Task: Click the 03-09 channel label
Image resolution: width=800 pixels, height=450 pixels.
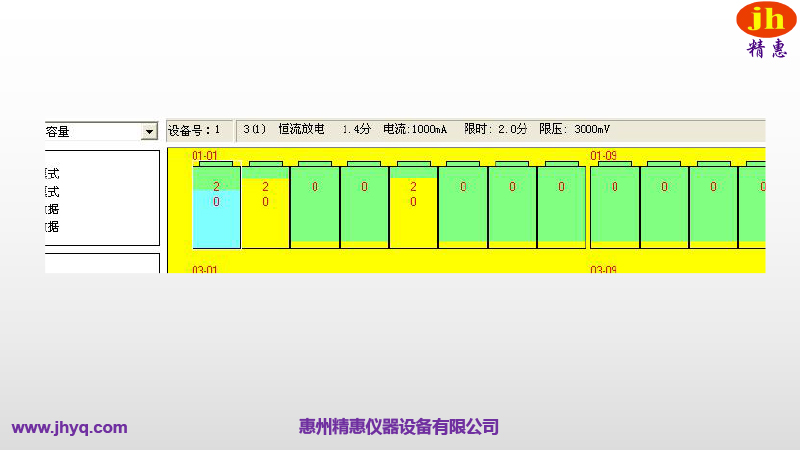Action: pyautogui.click(x=603, y=269)
